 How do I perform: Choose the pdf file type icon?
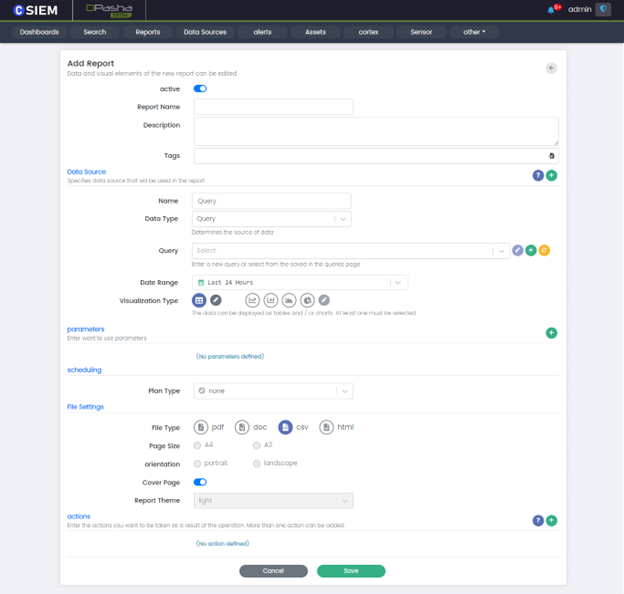pos(200,427)
